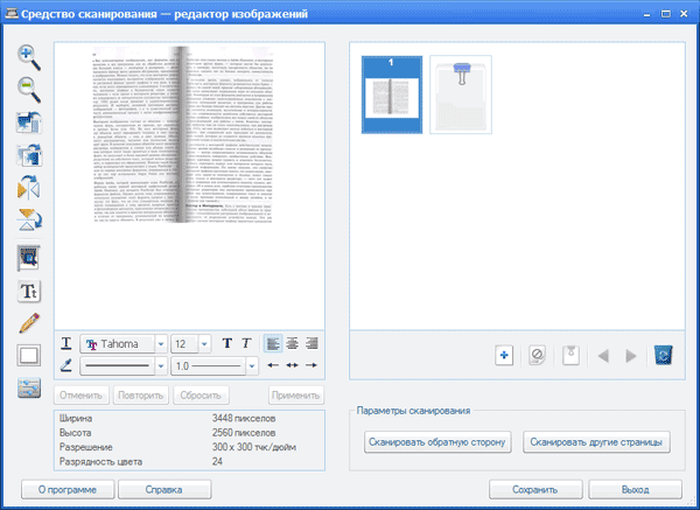The image size is (700, 510).
Task: Flip image vertically using the toolbar icon
Action: point(29,219)
